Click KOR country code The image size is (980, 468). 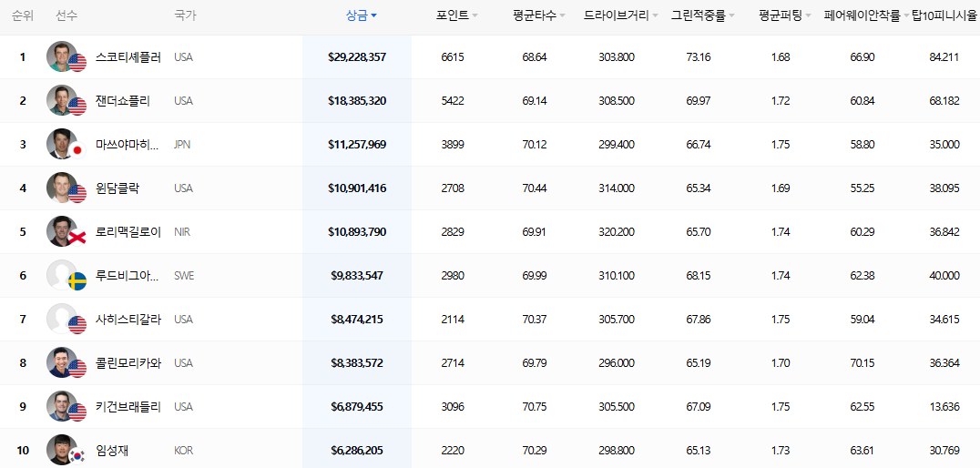pyautogui.click(x=184, y=451)
